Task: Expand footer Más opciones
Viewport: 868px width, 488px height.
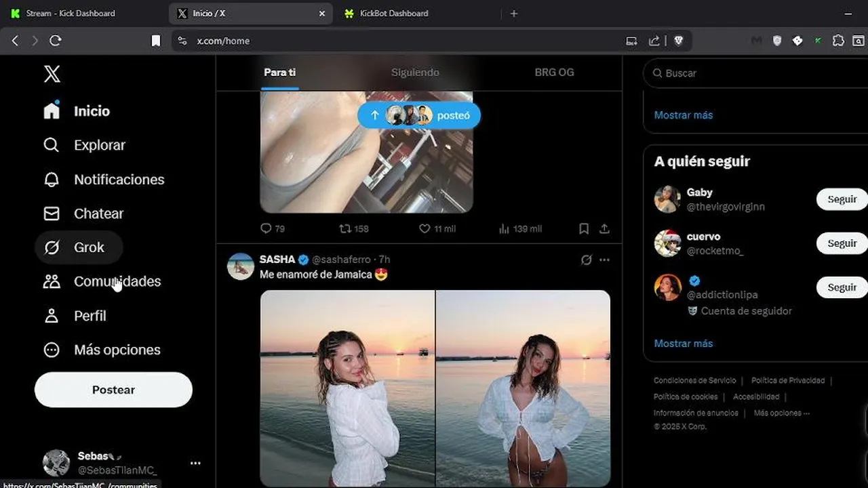Action: click(781, 413)
